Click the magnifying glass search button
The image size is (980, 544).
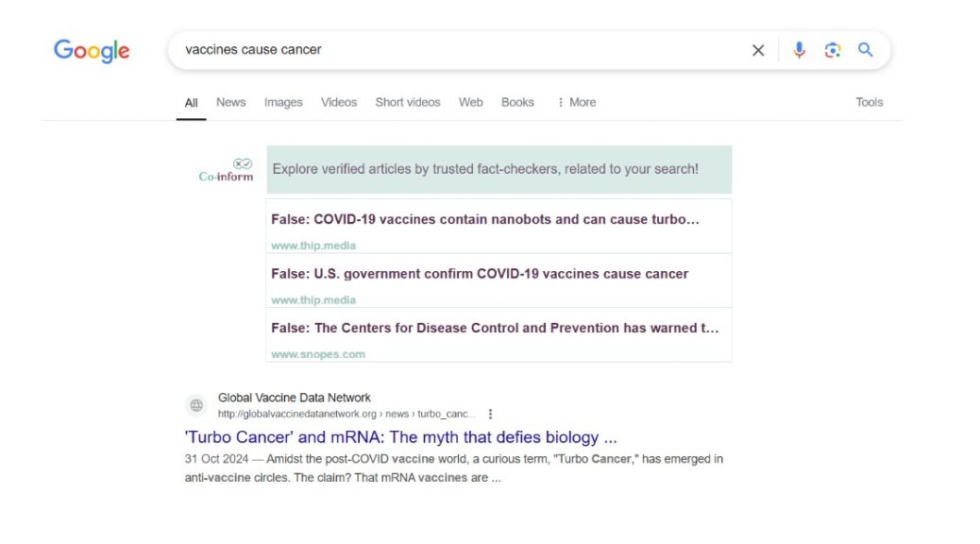point(865,51)
